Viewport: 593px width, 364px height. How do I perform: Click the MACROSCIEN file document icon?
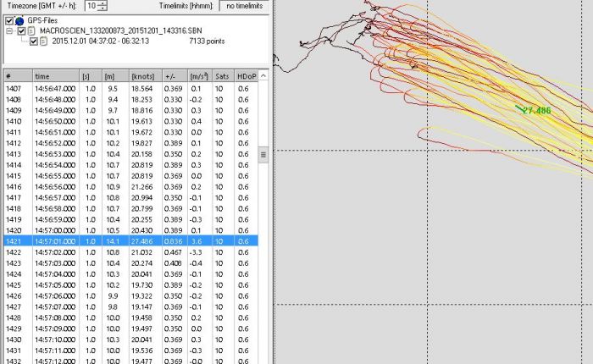(x=32, y=30)
